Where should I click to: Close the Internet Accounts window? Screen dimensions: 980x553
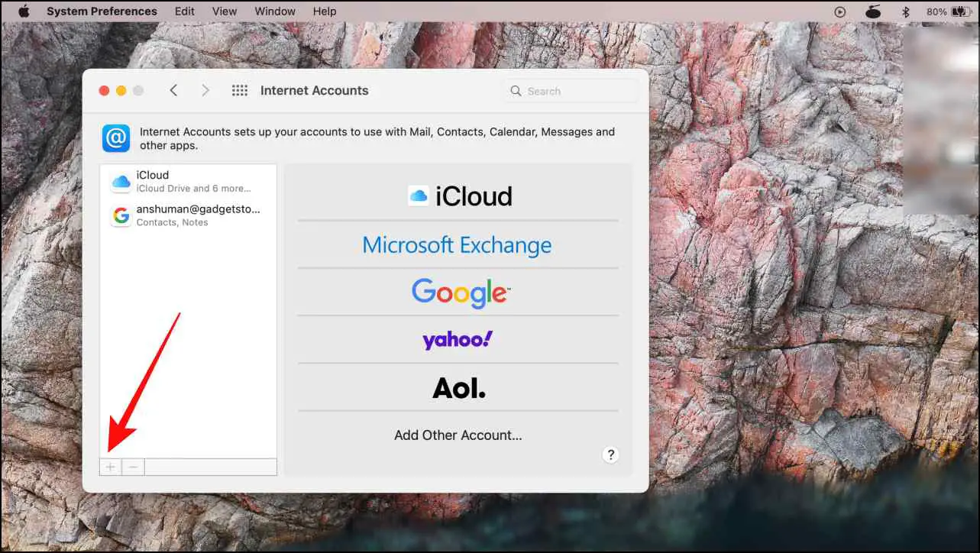(105, 91)
